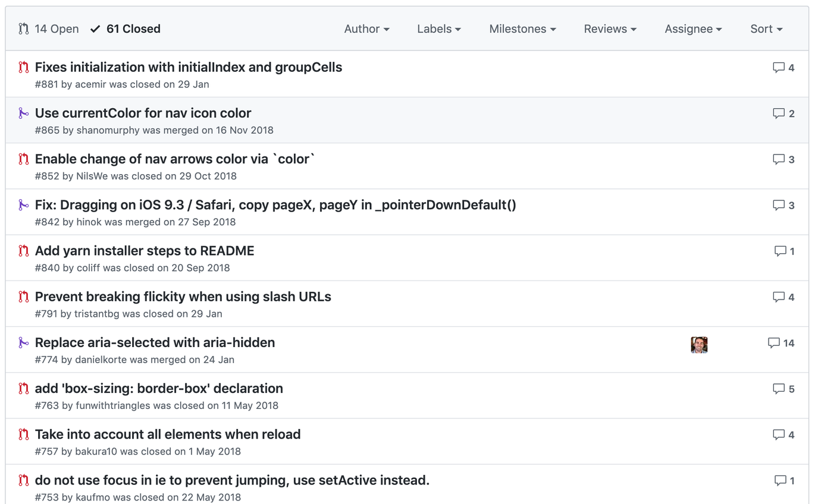The width and height of the screenshot is (815, 504).
Task: Click the reviewer avatar on #774
Action: point(699,344)
